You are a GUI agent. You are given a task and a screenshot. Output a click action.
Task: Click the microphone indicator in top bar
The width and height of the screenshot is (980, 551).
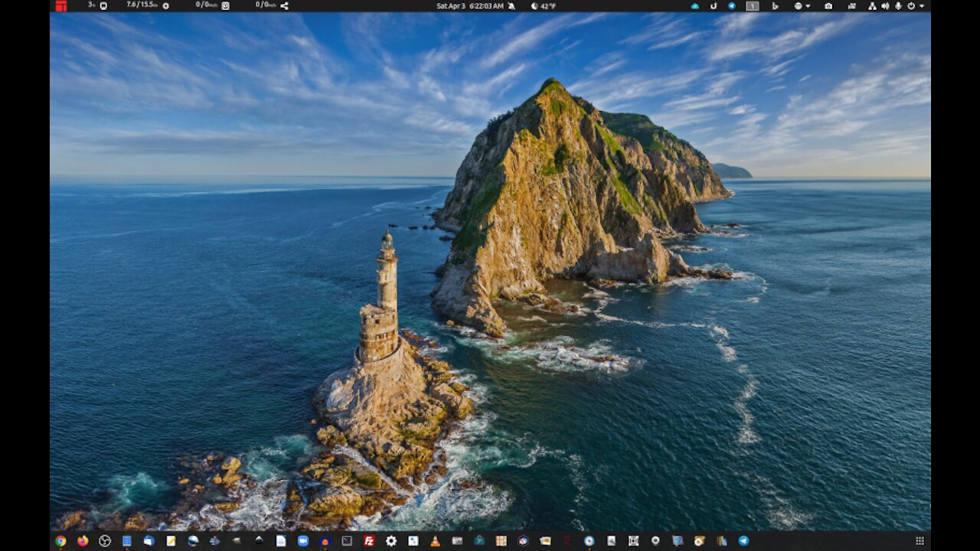coord(898,6)
